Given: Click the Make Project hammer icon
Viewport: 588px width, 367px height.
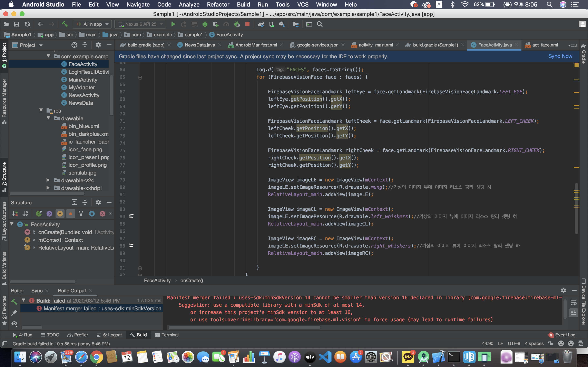Looking at the screenshot, I should (64, 24).
